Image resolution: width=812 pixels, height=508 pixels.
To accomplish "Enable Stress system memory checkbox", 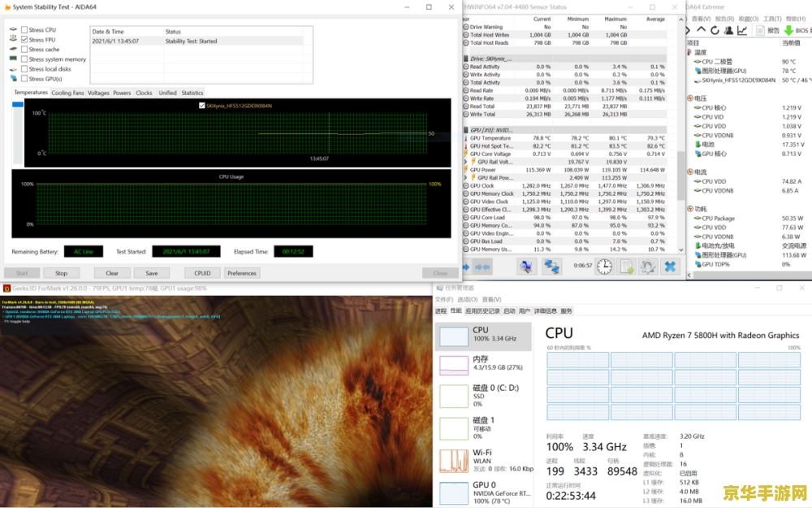I will pos(24,59).
